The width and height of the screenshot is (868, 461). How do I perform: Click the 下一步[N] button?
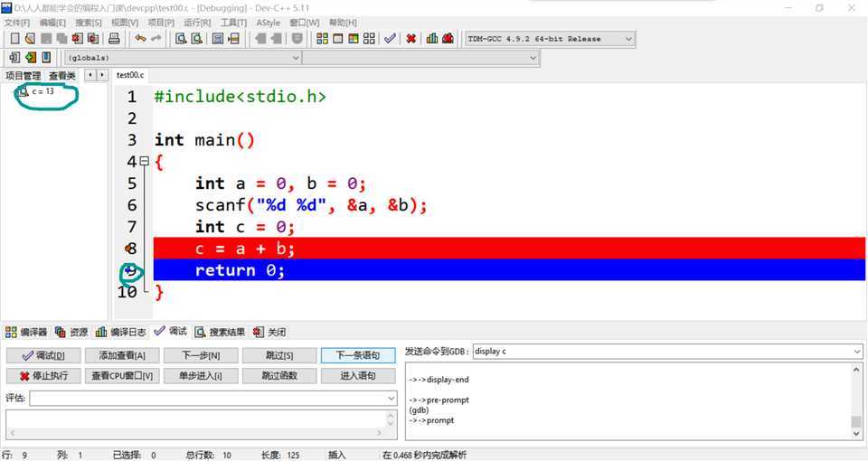tap(201, 355)
